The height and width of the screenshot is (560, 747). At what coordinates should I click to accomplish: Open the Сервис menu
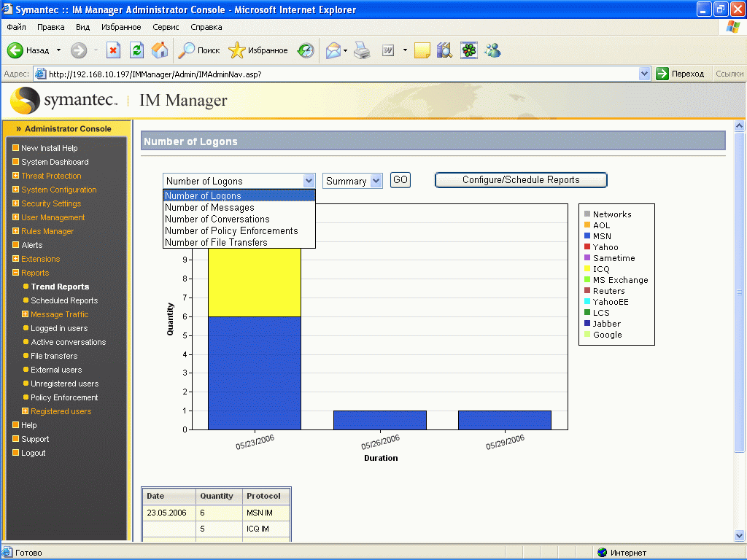click(x=166, y=27)
